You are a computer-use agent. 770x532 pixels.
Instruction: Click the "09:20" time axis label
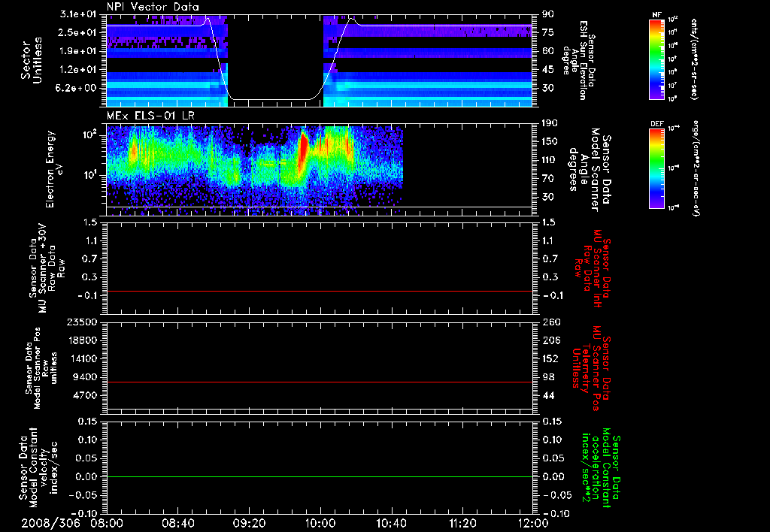coord(249,523)
